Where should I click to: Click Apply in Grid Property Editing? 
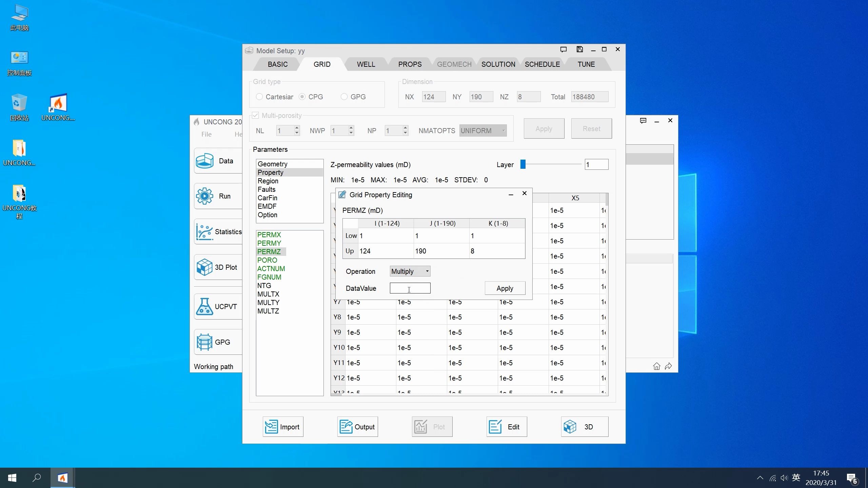505,288
